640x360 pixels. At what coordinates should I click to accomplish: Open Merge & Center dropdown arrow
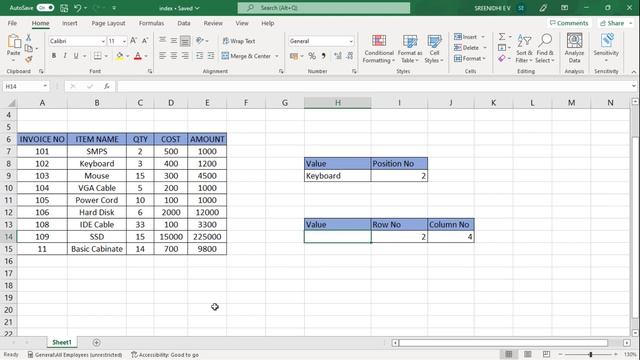coord(277,56)
